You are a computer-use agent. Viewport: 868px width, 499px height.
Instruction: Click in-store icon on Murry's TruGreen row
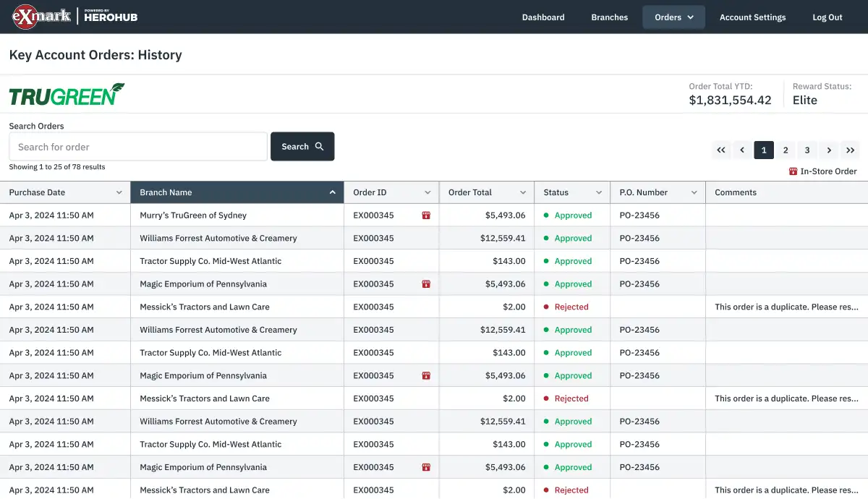point(426,216)
